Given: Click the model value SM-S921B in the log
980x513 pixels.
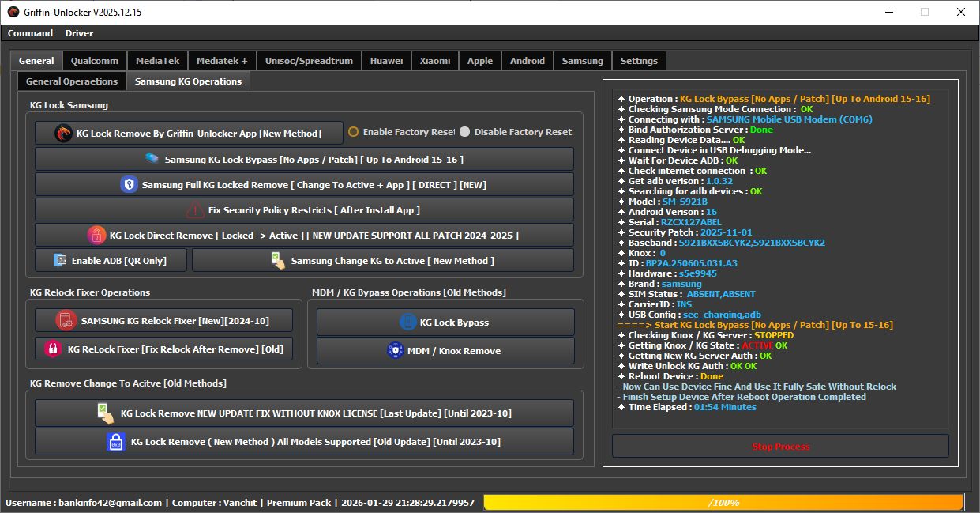Looking at the screenshot, I should pos(685,202).
